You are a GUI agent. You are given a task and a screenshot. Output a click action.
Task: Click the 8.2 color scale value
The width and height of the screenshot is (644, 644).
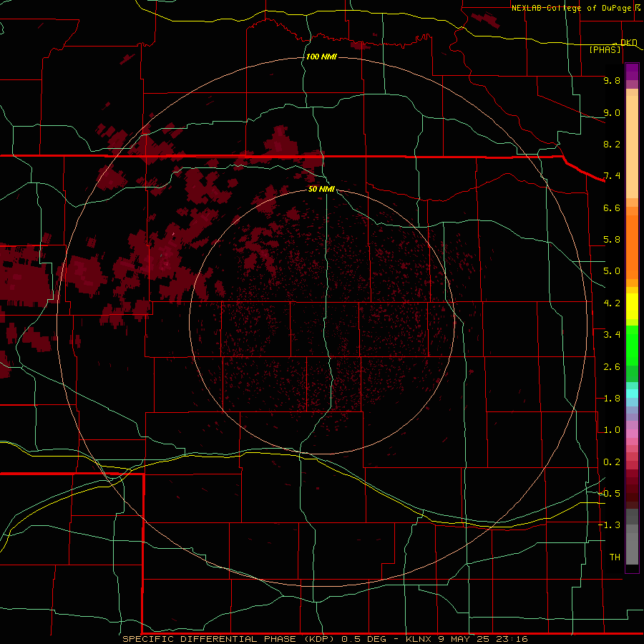(x=612, y=144)
